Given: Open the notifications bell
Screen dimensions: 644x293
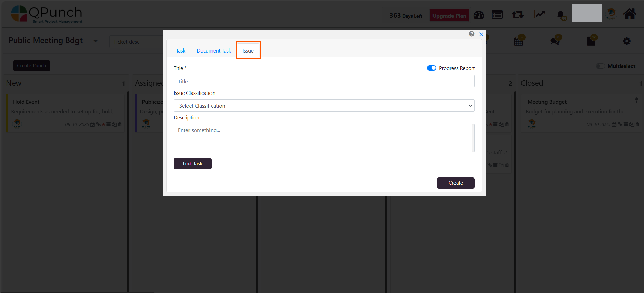Looking at the screenshot, I should [x=560, y=15].
